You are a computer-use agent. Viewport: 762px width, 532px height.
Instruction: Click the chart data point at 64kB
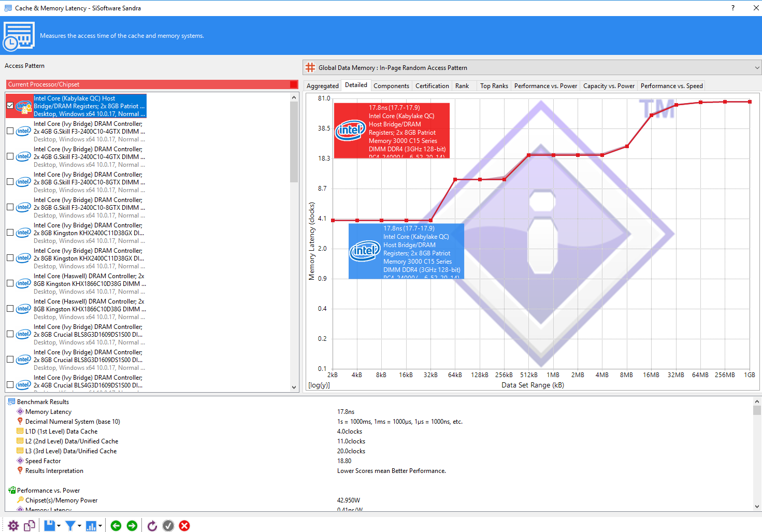point(455,179)
